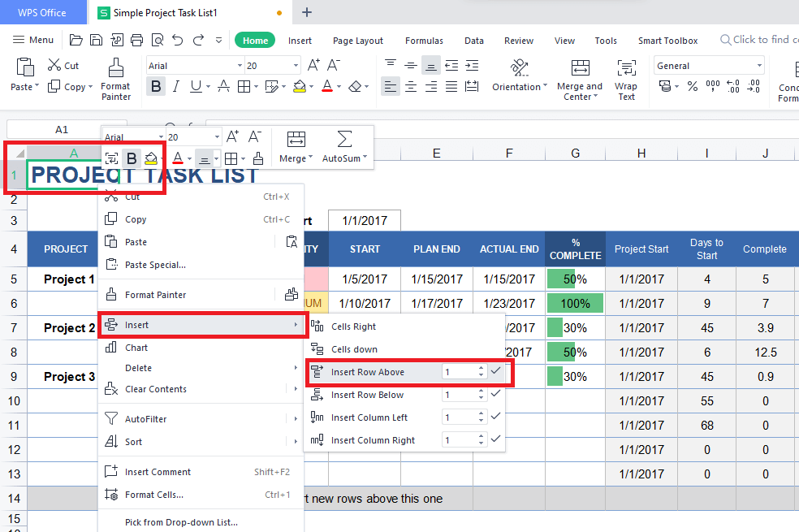This screenshot has width=799, height=532.
Task: Select Insert Row Above in the submenu
Action: click(367, 372)
